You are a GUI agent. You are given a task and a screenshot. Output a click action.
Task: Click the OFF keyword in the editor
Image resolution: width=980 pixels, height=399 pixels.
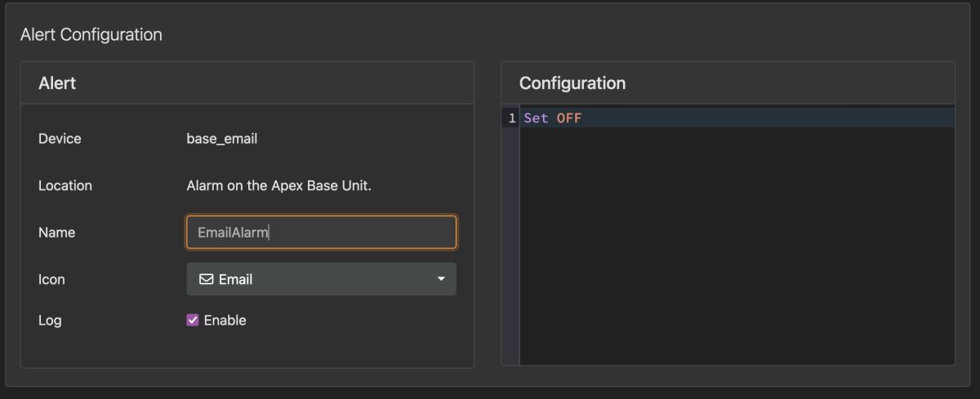[569, 118]
